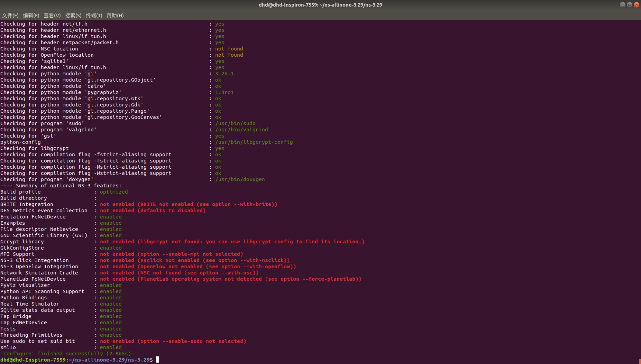Close the terminal window
641x364 pixels.
(x=637, y=4)
